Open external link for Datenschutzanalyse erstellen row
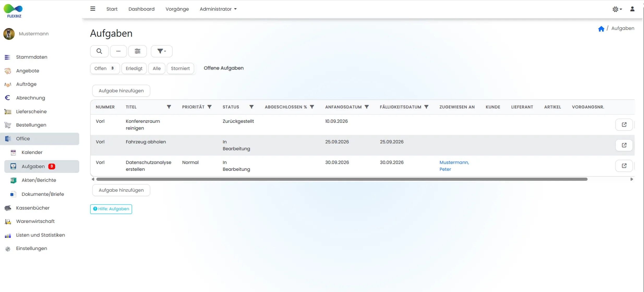The image size is (644, 292). [x=624, y=166]
